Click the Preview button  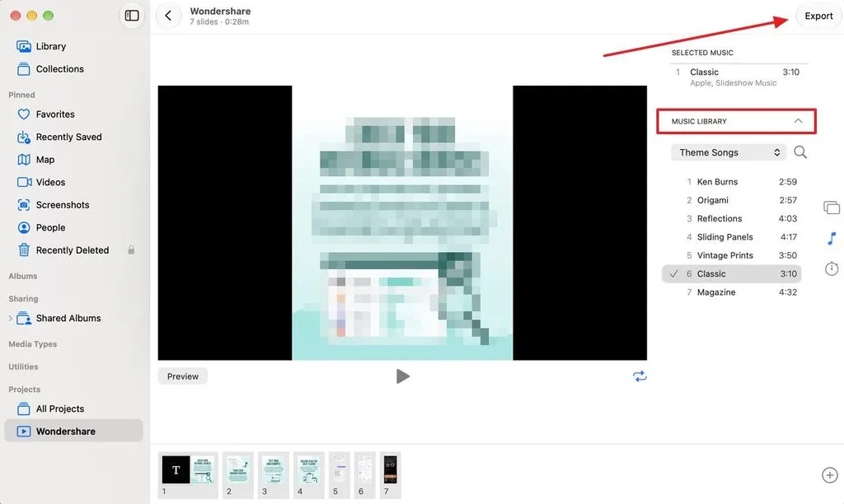pos(182,376)
